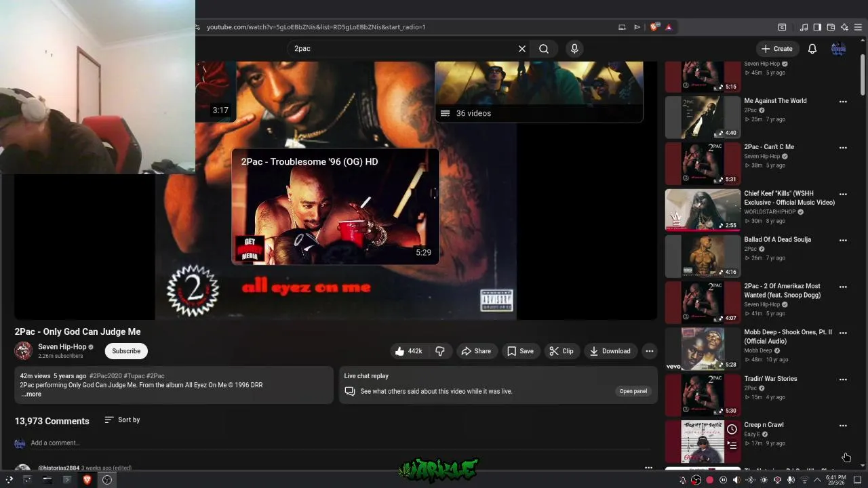
Task: Open options for Mobb Deep Shook Ones
Action: pos(843,333)
